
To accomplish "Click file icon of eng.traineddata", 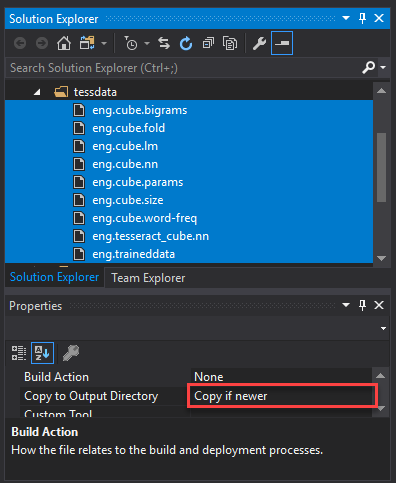I will 79,254.
